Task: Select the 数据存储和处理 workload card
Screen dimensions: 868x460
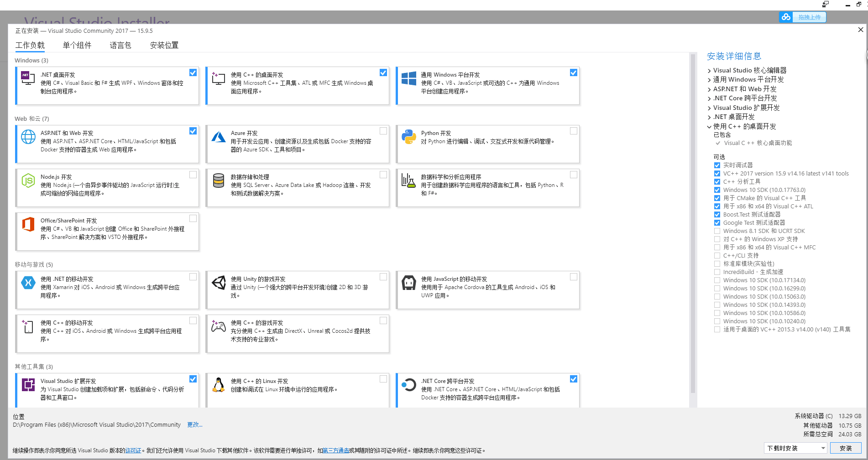Action: pos(298,188)
